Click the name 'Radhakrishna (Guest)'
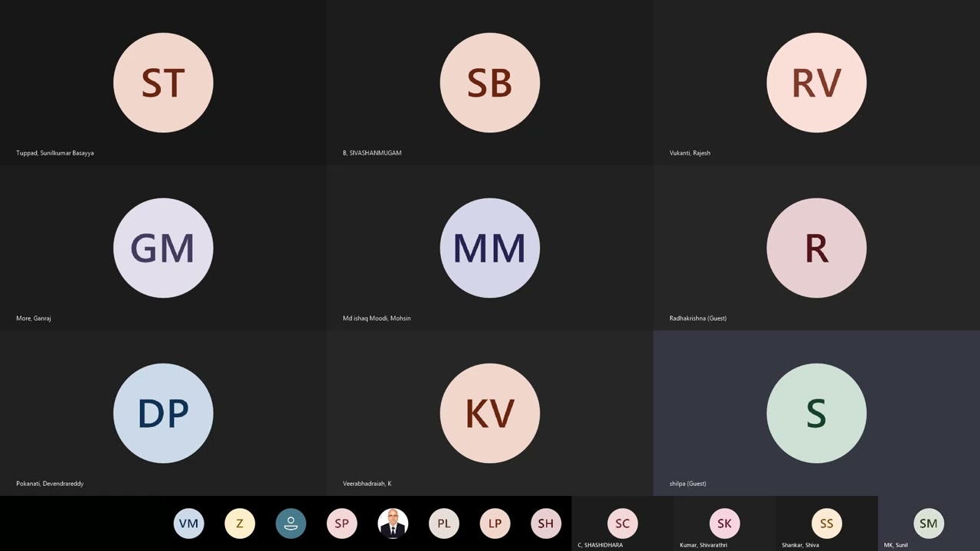The height and width of the screenshot is (551, 980). [x=697, y=318]
